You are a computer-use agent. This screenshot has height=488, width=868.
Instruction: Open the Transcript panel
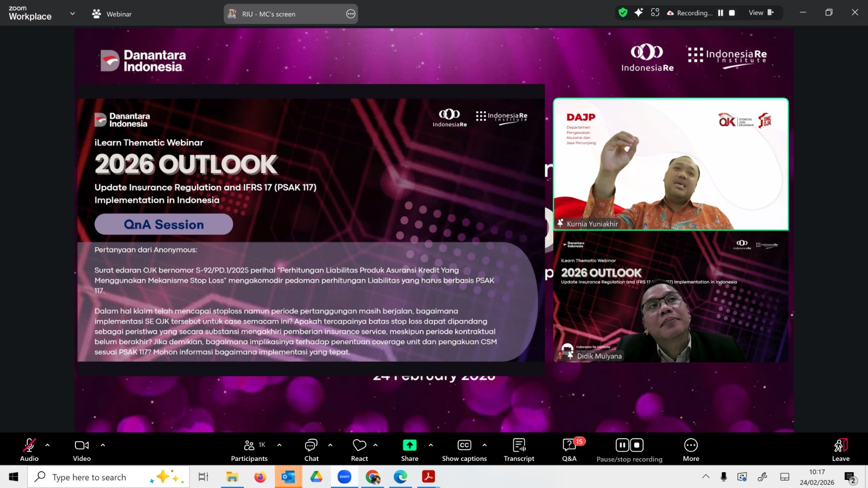(519, 450)
